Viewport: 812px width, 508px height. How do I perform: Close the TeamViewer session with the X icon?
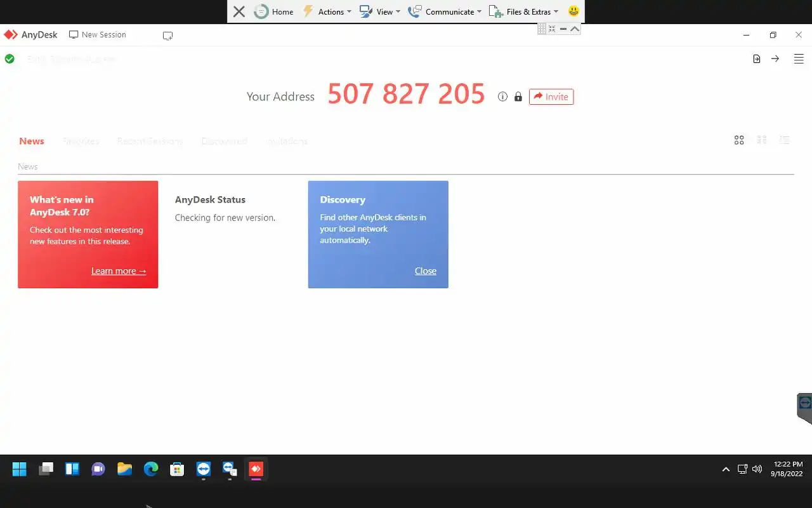(x=239, y=11)
